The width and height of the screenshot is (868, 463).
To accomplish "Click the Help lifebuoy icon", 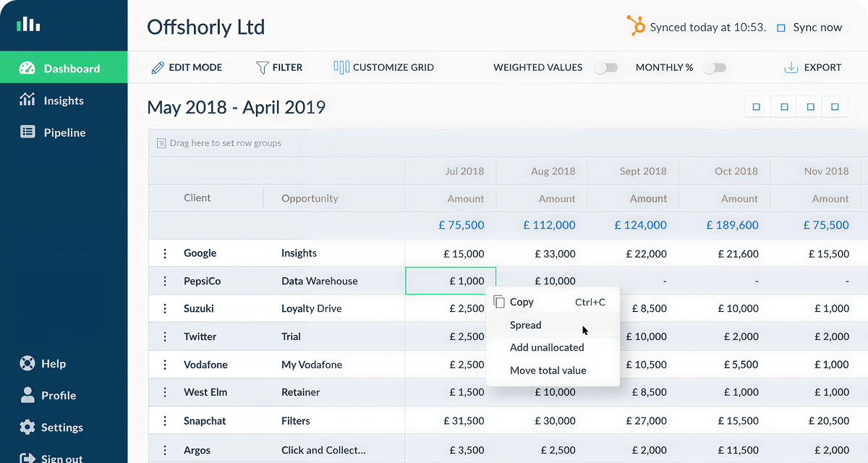I will click(x=27, y=363).
